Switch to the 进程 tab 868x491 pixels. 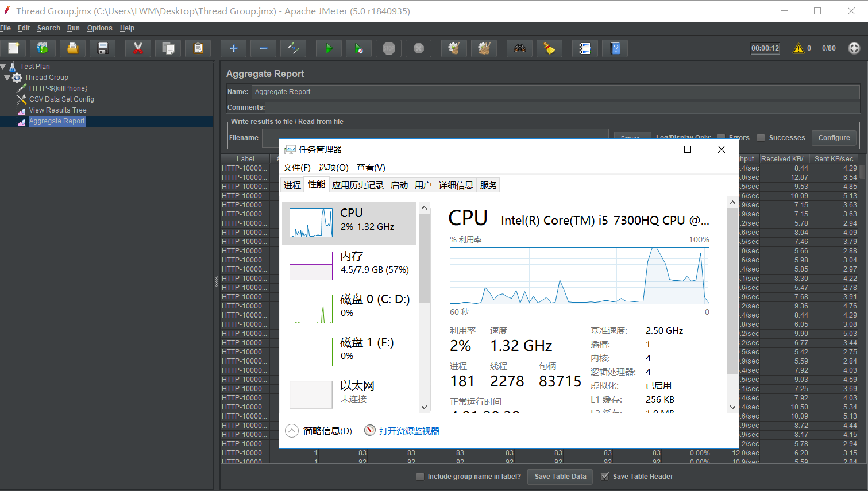pyautogui.click(x=292, y=185)
